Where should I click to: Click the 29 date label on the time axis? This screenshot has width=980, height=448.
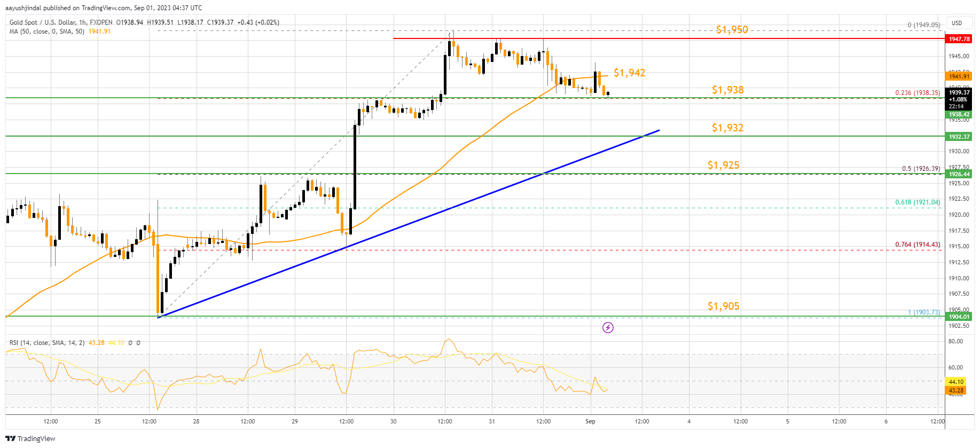(x=295, y=421)
